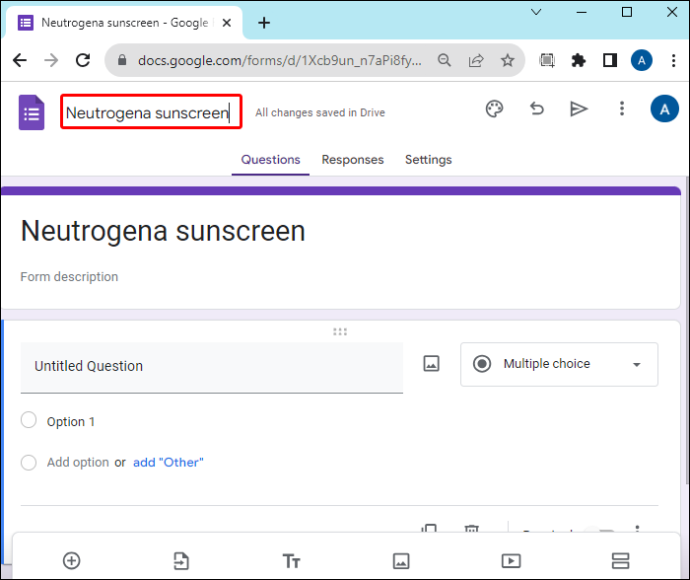Share this page from address bar

[476, 60]
